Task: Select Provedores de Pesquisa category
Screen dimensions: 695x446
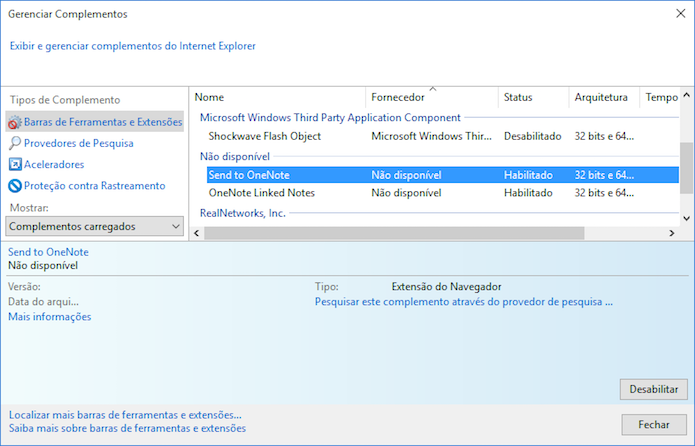Action: (x=78, y=143)
